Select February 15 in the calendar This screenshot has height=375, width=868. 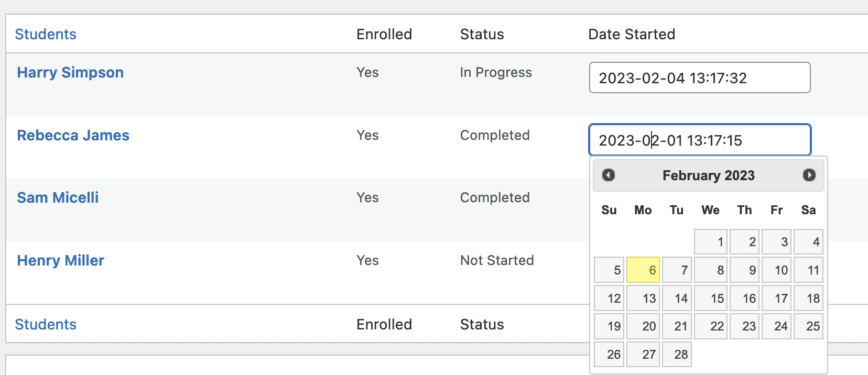click(x=711, y=299)
